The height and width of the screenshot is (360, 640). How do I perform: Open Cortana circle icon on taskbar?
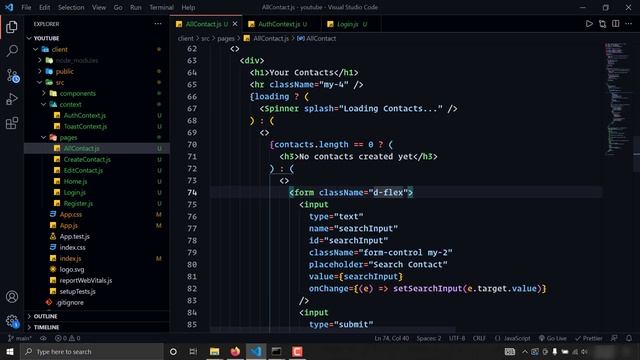[x=173, y=351]
